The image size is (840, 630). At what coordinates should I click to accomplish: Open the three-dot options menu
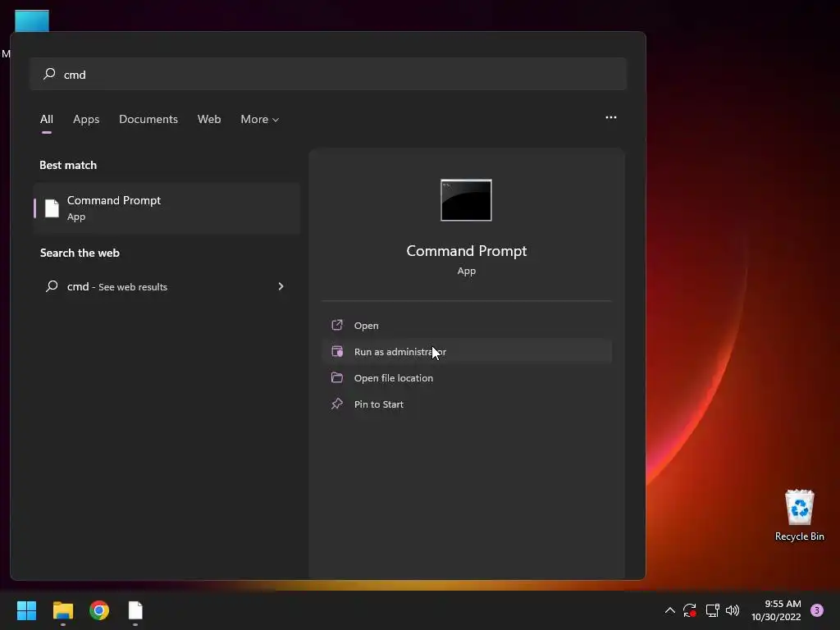[610, 117]
